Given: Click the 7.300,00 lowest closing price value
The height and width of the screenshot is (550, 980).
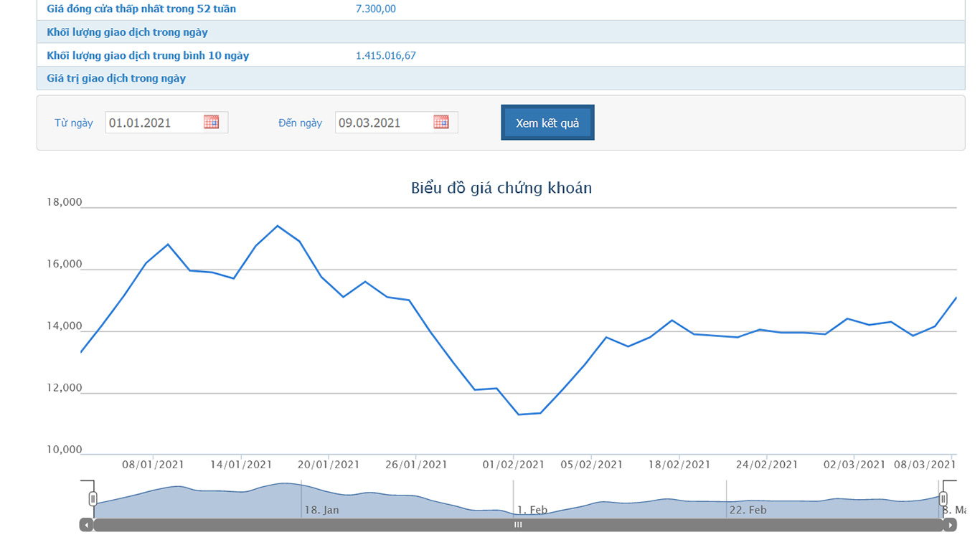Looking at the screenshot, I should (375, 9).
